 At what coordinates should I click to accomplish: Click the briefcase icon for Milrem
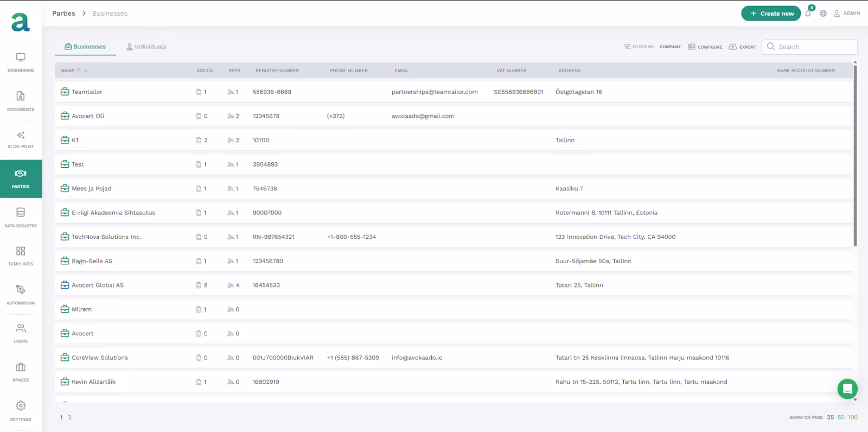65,309
